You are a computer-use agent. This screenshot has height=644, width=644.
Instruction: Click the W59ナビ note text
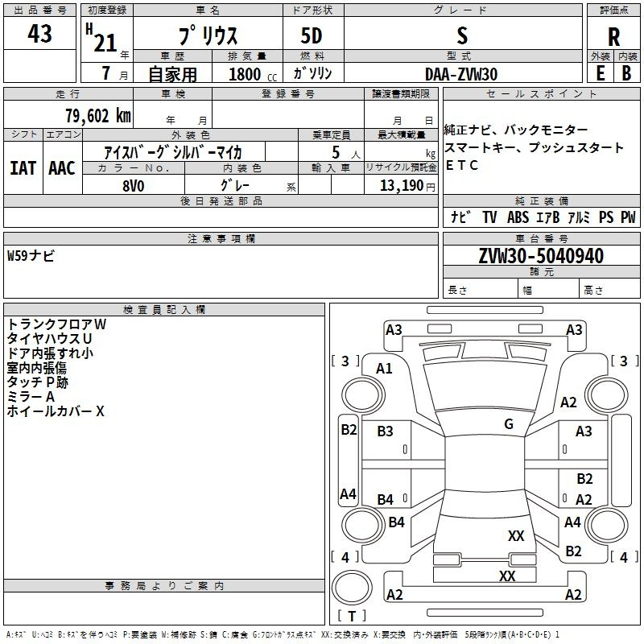coord(31,257)
